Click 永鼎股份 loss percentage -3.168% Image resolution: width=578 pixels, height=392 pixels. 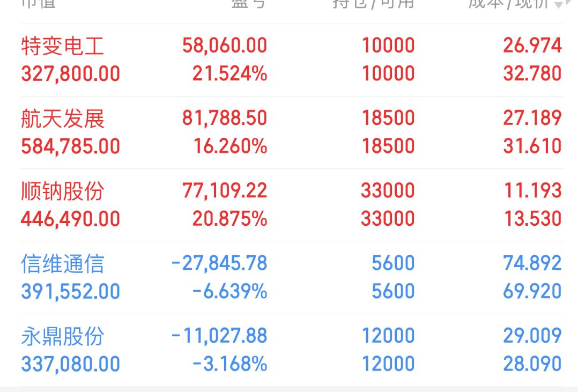pyautogui.click(x=230, y=365)
